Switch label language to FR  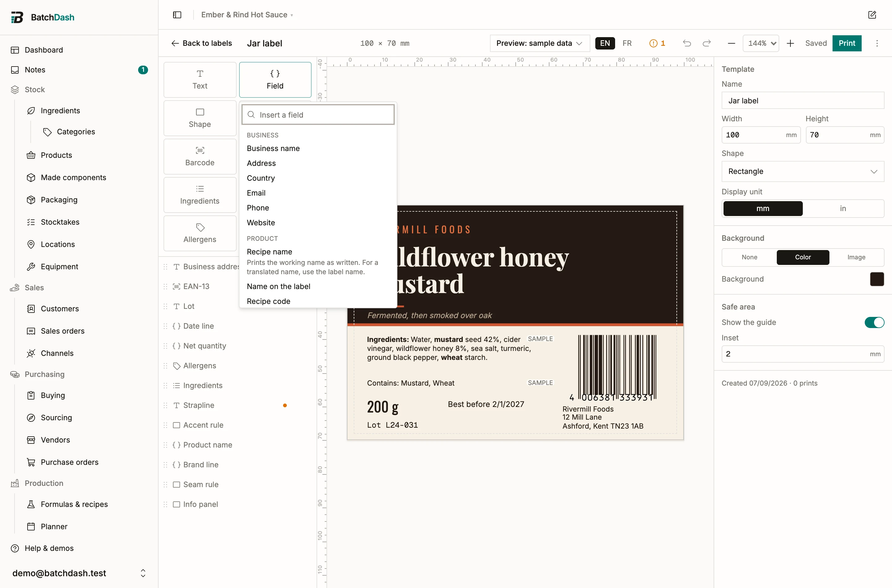[x=627, y=43]
